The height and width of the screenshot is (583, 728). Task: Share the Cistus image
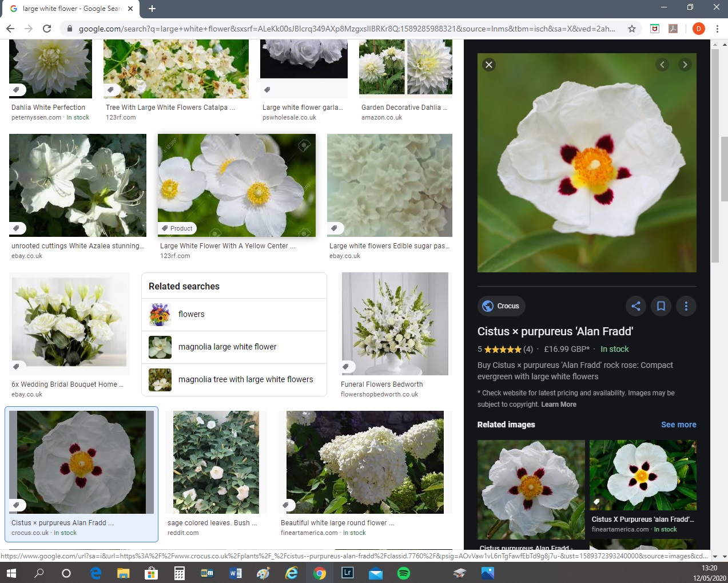pyautogui.click(x=636, y=306)
